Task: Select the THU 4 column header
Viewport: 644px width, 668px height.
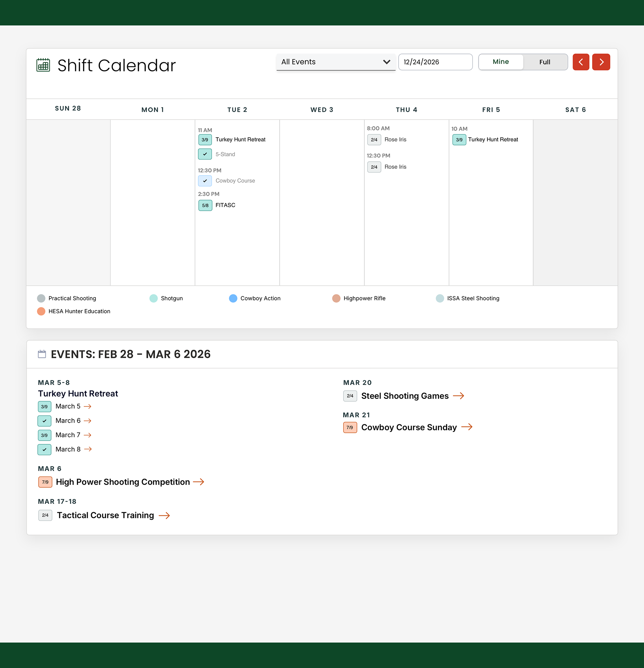Action: [406, 110]
